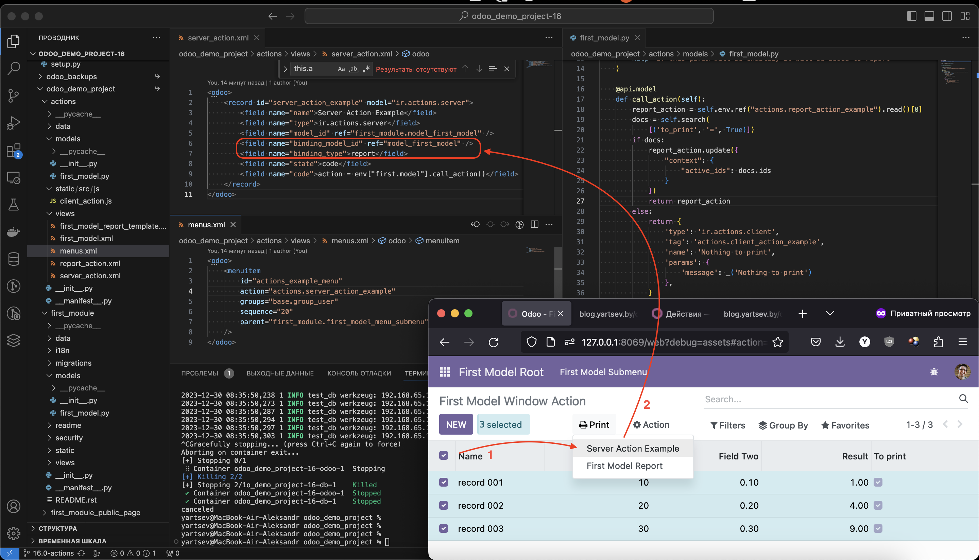This screenshot has width=979, height=560.
Task: Open the Accounts icon in activity bar
Action: click(x=14, y=506)
